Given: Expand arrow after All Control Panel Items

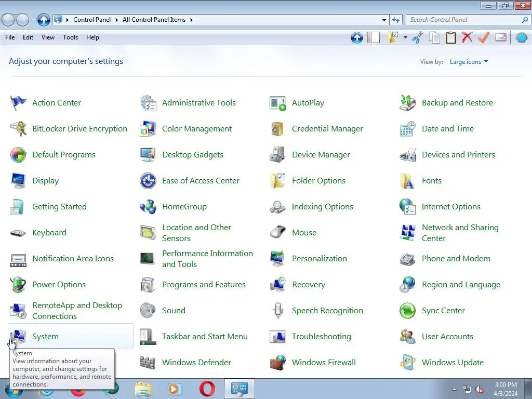Looking at the screenshot, I should (191, 20).
